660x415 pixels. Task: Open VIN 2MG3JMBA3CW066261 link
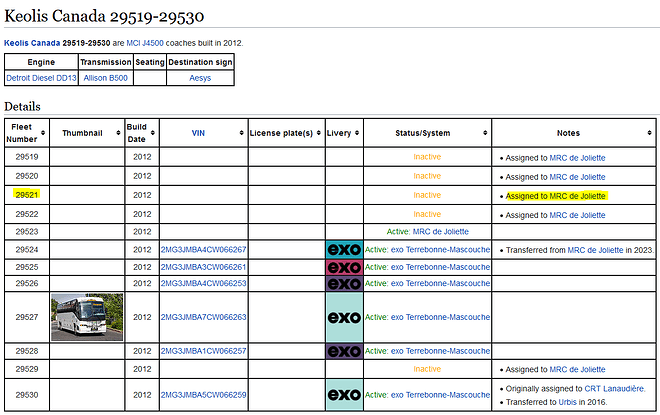203,267
